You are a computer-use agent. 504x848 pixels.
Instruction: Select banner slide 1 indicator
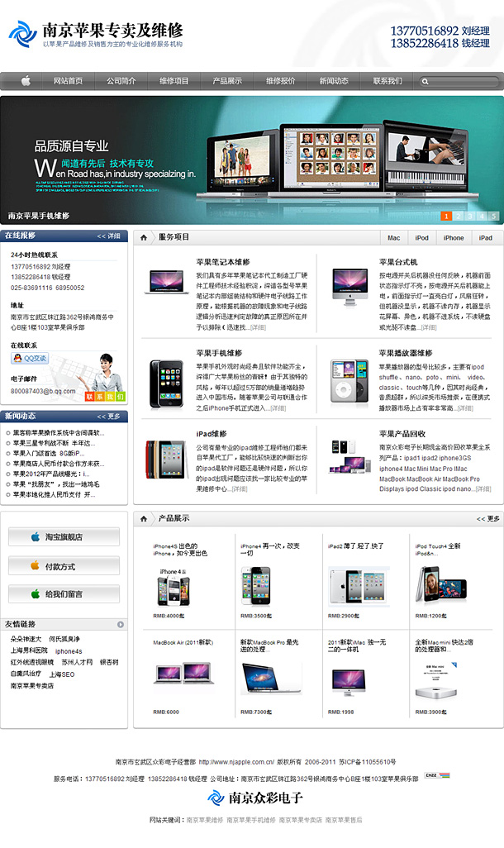click(x=446, y=217)
